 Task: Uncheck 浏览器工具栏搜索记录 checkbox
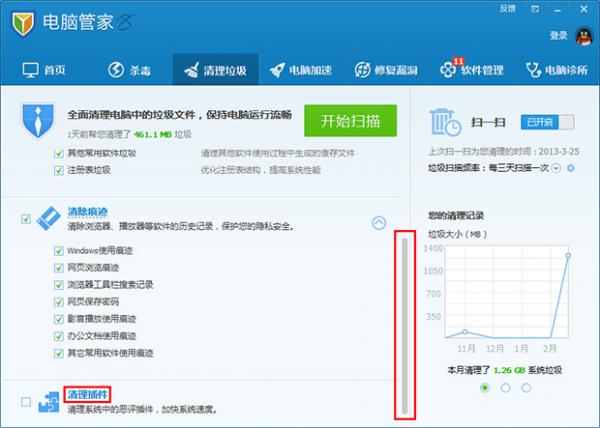coord(59,285)
